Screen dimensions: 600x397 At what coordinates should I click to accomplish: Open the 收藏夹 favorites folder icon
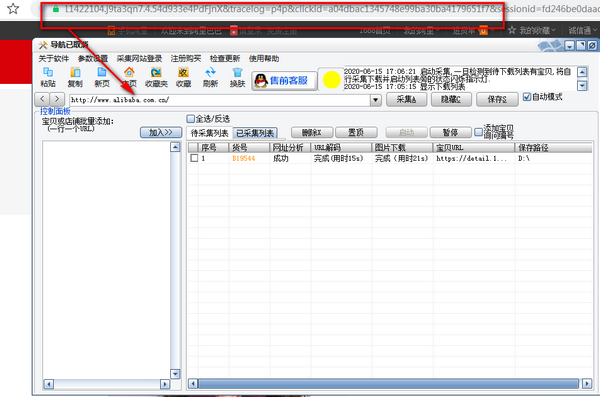click(156, 77)
